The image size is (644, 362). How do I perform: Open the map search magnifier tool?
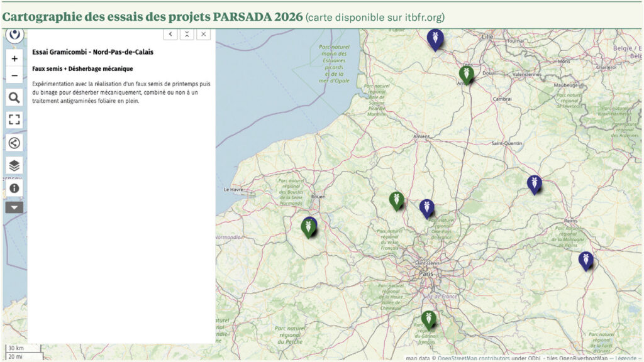[x=14, y=97]
